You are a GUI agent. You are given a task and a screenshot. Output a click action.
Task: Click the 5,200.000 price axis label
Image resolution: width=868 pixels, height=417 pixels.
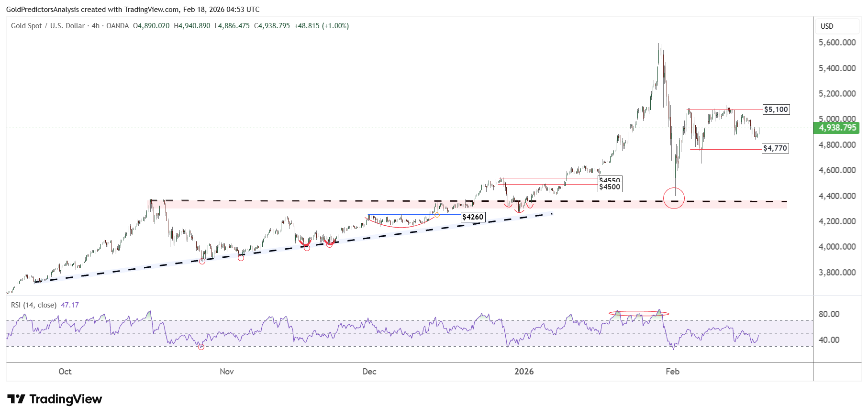click(837, 94)
